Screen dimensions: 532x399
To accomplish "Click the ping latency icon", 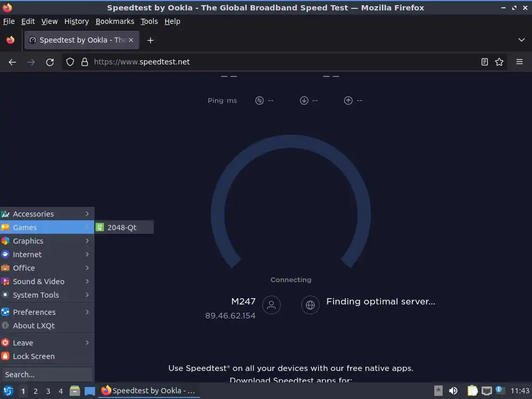I will (x=260, y=100).
